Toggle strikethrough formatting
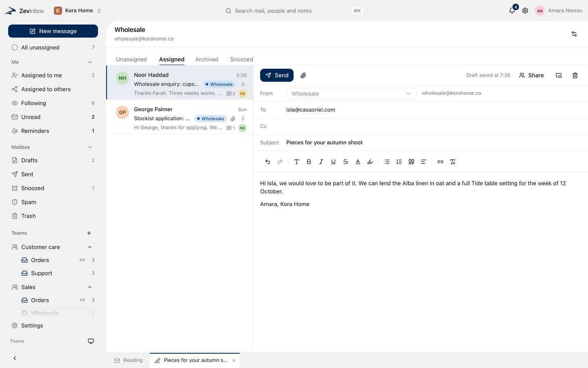Image resolution: width=588 pixels, height=368 pixels. coord(345,162)
